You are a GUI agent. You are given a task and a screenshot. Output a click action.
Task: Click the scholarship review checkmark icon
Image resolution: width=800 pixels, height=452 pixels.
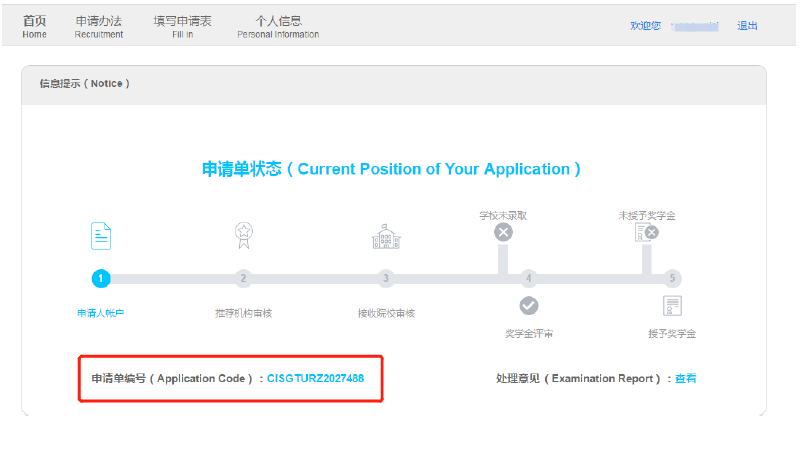[x=528, y=306]
